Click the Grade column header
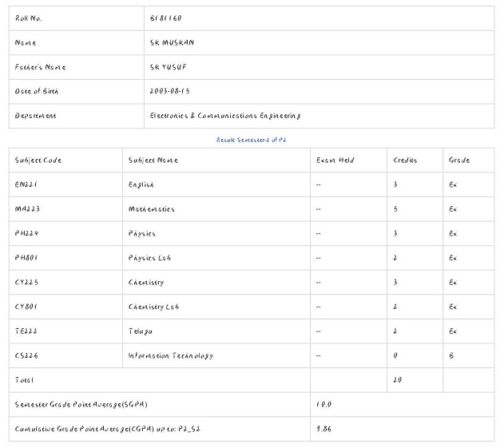The image size is (504, 448). click(x=459, y=161)
